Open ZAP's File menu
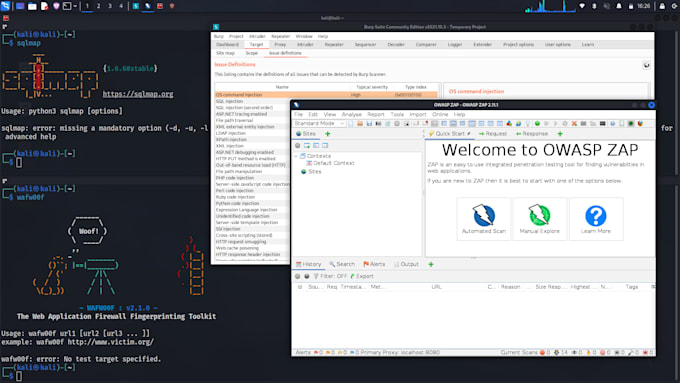 coord(298,115)
